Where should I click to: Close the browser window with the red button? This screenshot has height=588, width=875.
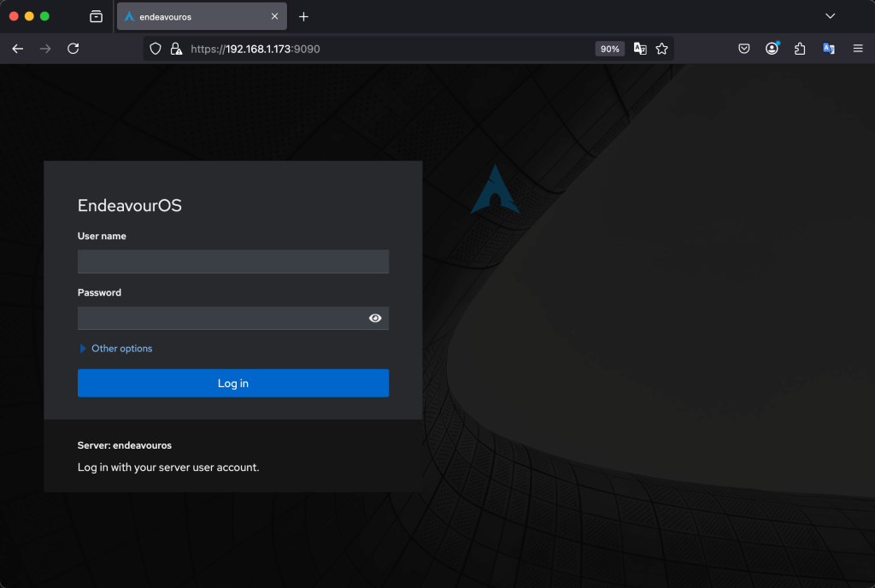(x=14, y=16)
